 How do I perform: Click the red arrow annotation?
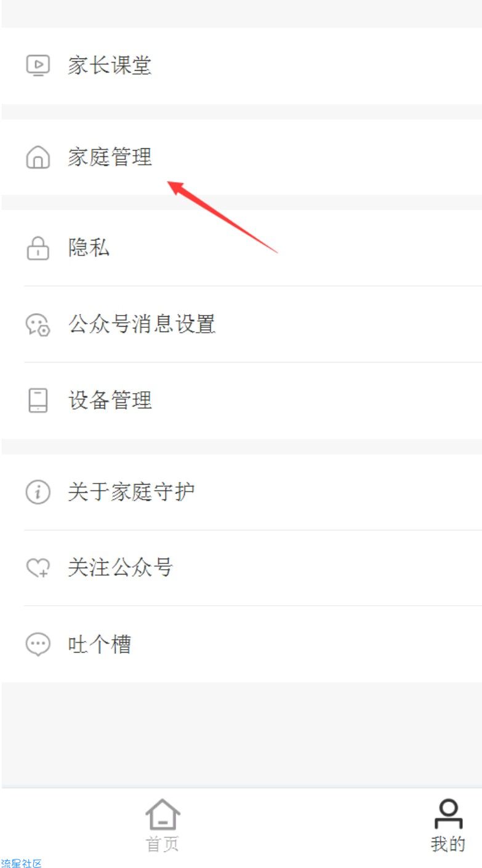point(223,217)
